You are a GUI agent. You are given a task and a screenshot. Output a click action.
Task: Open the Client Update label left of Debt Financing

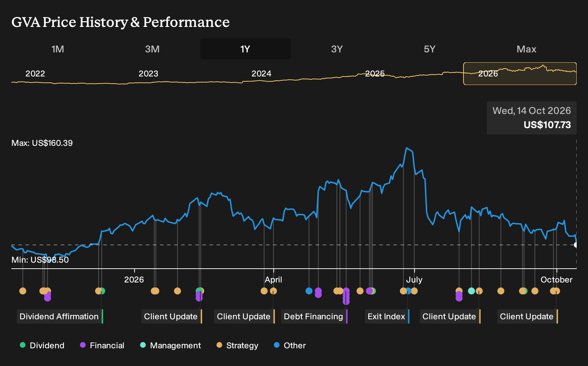point(244,316)
